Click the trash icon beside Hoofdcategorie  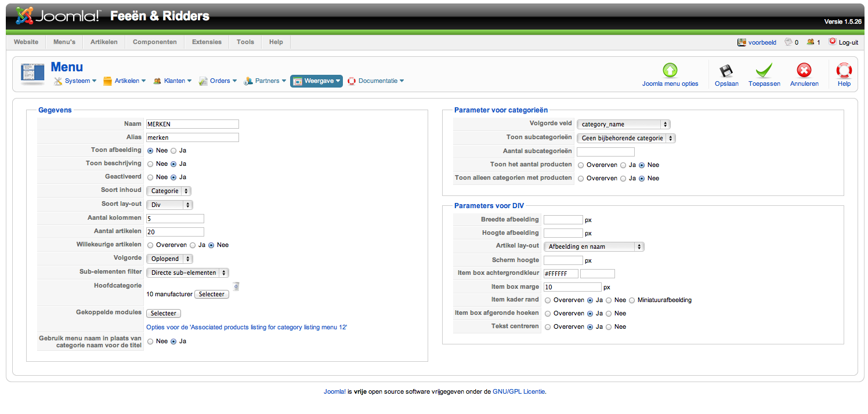(x=236, y=286)
